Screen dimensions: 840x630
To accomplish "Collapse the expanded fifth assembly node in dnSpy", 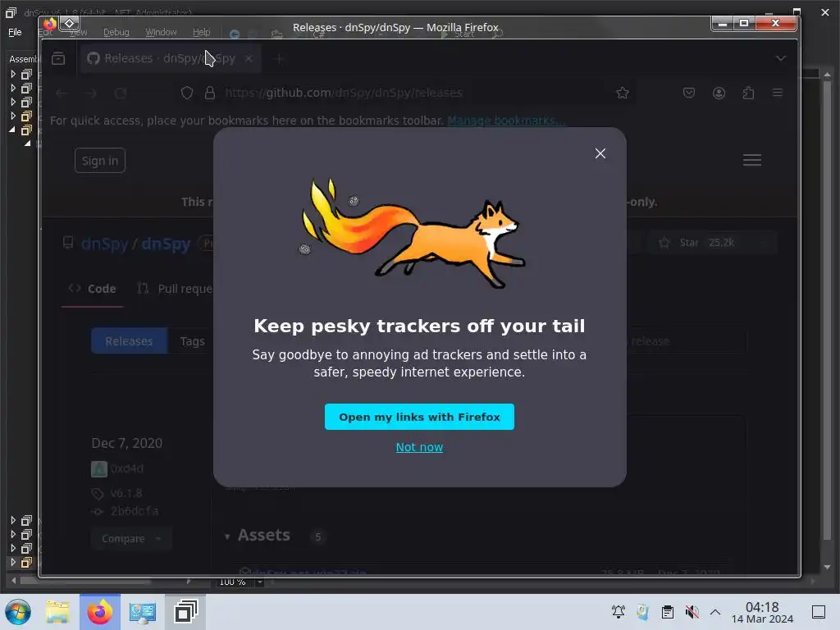I will pyautogui.click(x=12, y=130).
